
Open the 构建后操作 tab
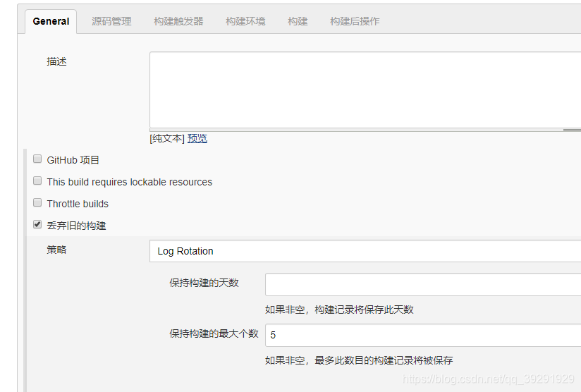pos(355,21)
